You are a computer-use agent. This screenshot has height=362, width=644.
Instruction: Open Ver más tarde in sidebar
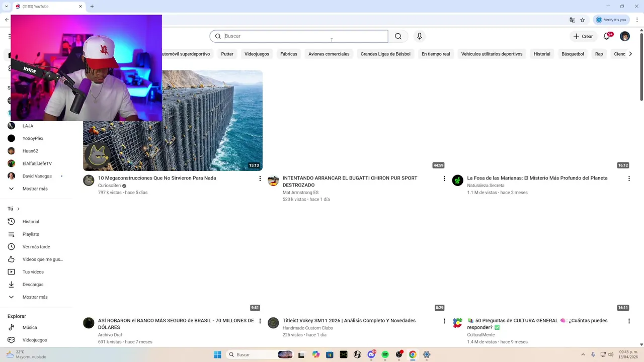tap(36, 247)
